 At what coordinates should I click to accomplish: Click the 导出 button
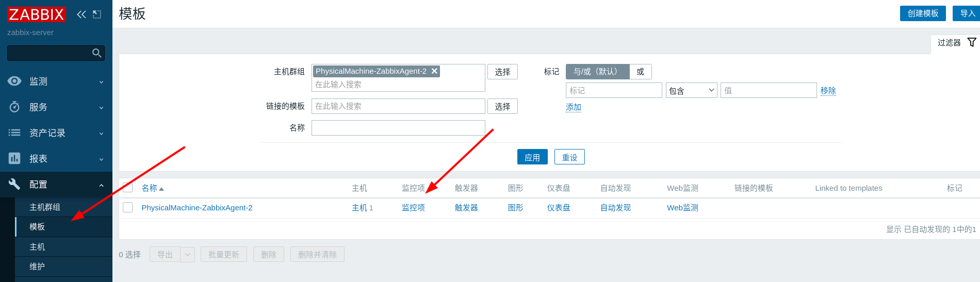[165, 254]
